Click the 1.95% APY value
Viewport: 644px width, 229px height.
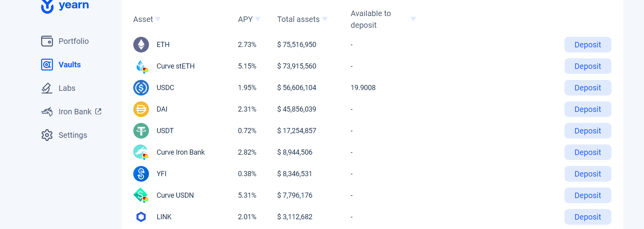[247, 88]
